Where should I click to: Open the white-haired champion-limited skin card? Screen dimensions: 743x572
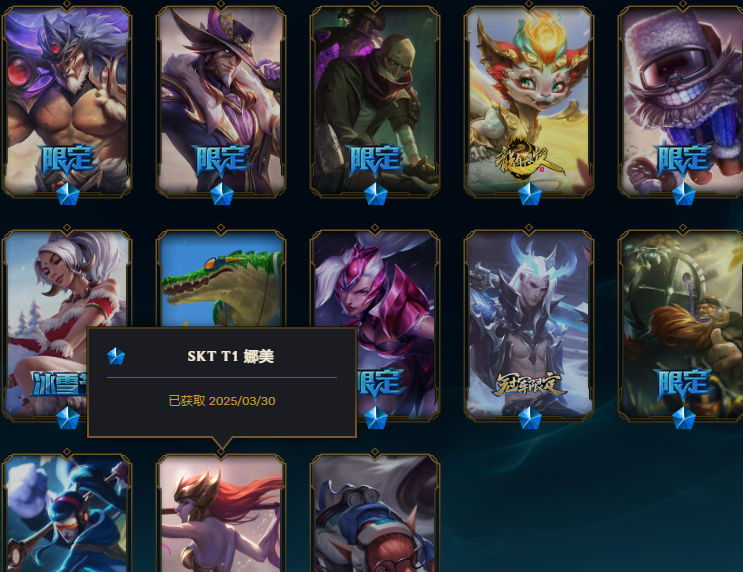point(529,325)
